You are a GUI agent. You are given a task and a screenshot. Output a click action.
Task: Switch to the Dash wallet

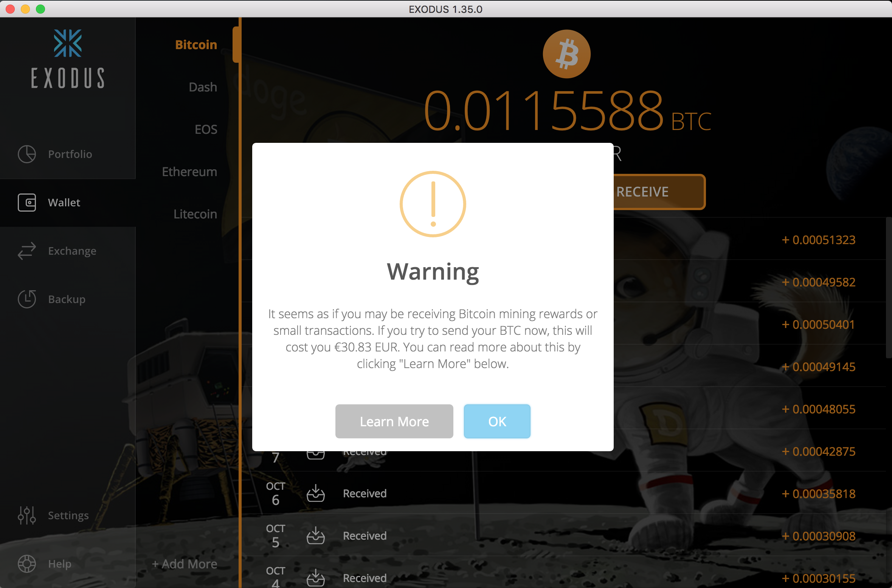(x=202, y=87)
